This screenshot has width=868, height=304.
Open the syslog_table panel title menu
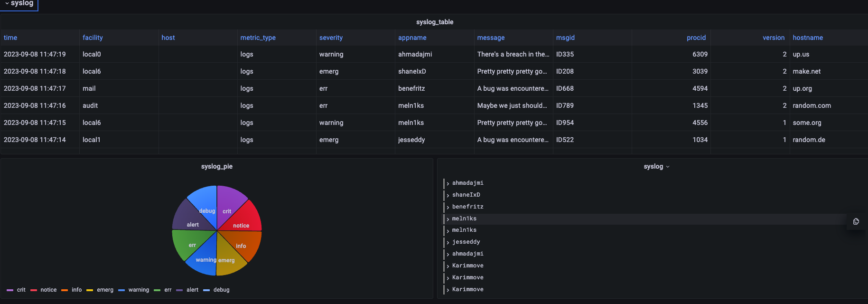(x=434, y=22)
